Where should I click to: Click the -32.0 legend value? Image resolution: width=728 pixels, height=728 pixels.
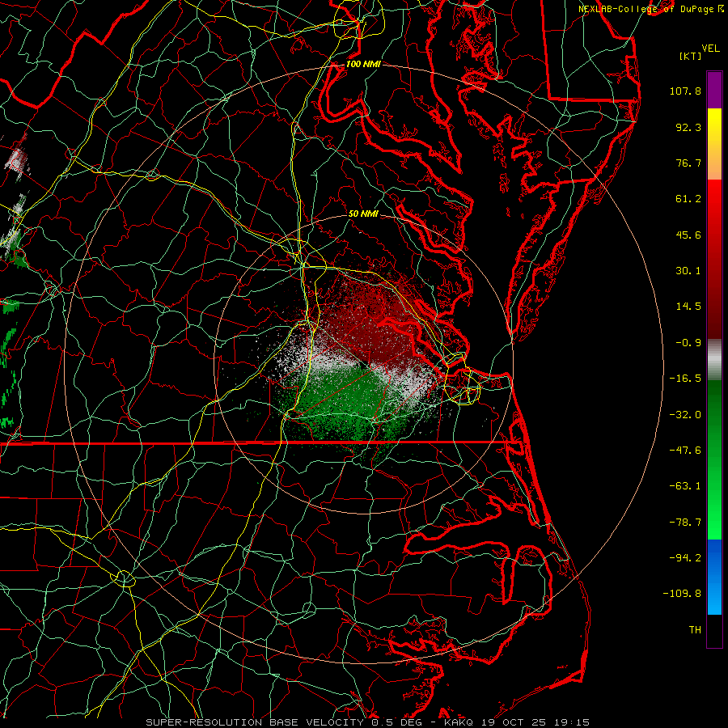(685, 415)
